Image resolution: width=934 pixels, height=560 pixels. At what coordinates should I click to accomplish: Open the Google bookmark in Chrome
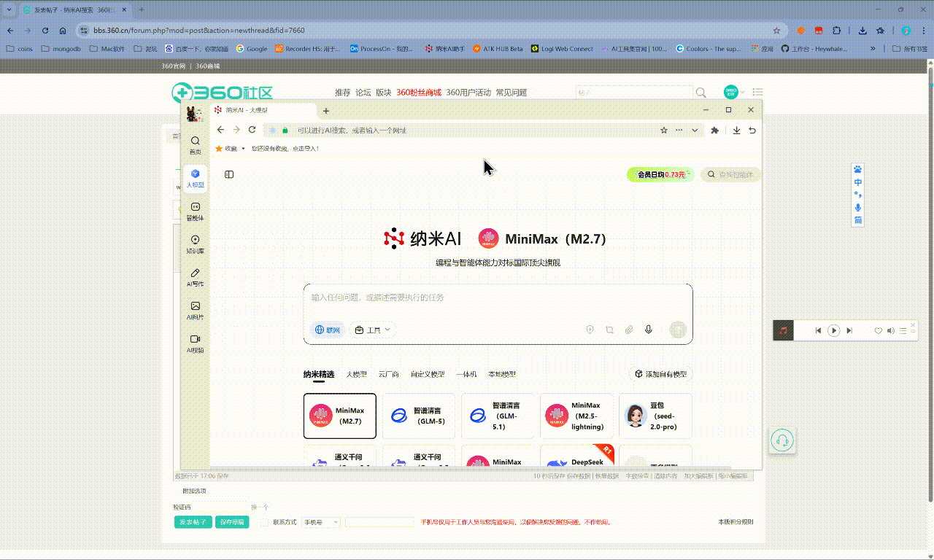[x=252, y=49]
